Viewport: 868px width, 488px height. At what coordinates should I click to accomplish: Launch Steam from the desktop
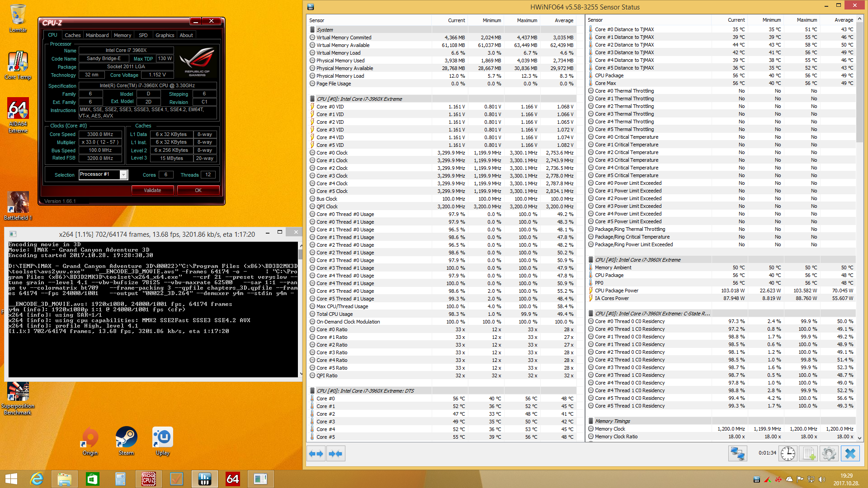pos(126,441)
